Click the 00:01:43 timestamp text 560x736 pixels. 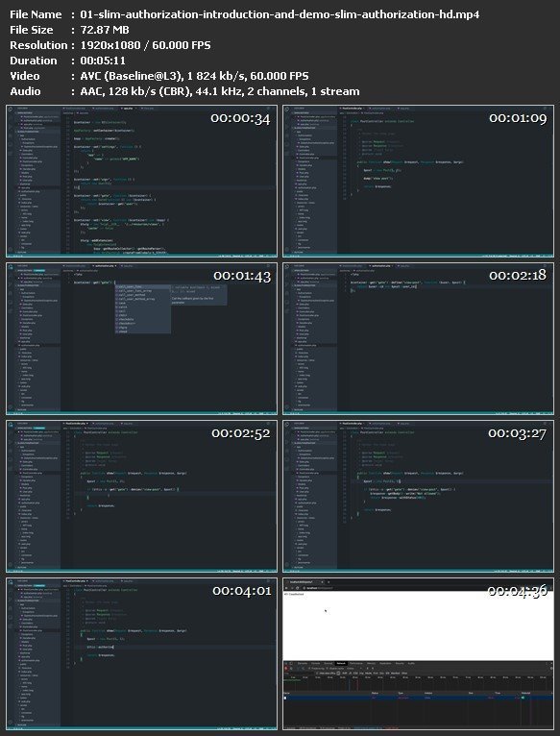242,276
